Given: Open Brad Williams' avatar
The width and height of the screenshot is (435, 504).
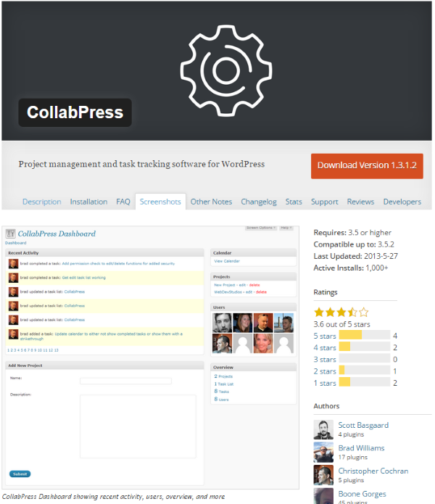Looking at the screenshot, I should (x=323, y=453).
